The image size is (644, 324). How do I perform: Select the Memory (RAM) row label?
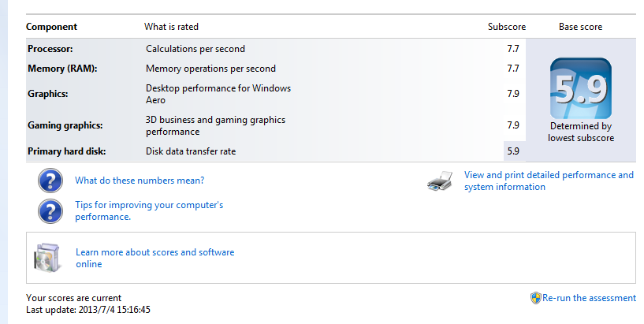(62, 69)
